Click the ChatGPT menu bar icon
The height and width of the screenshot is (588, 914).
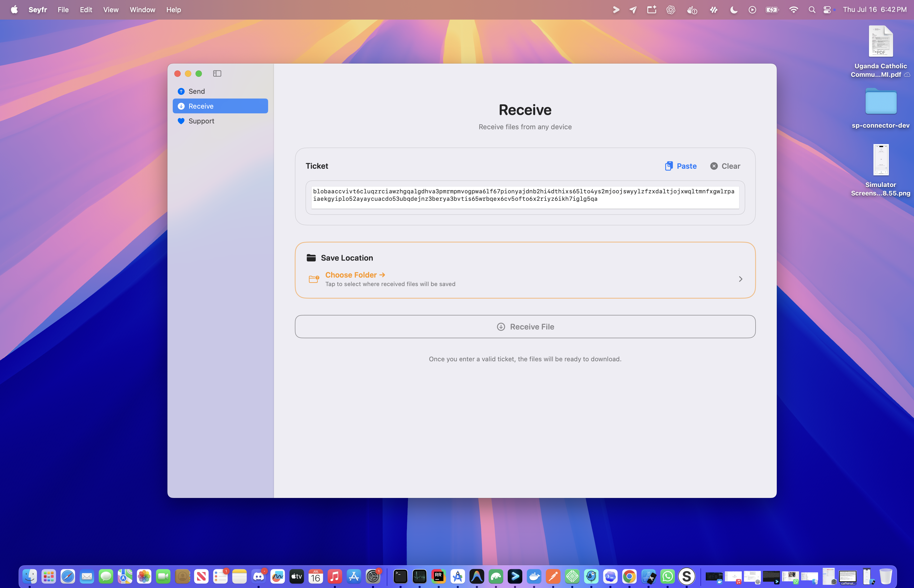[x=671, y=10]
